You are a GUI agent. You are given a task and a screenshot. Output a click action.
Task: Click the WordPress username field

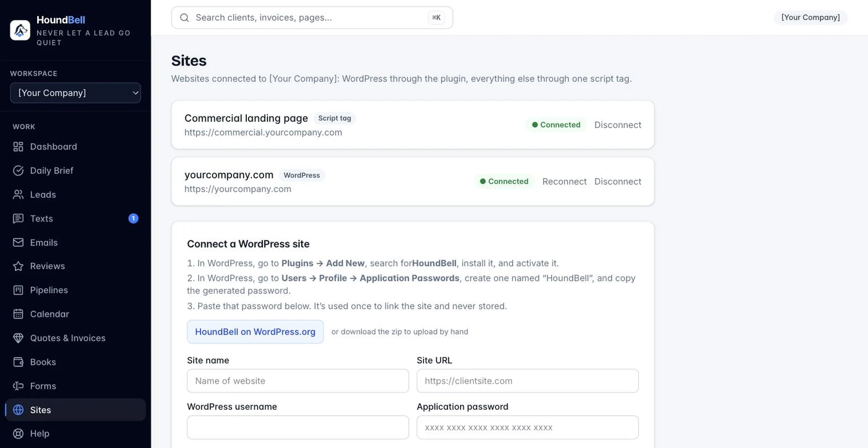[x=298, y=428]
